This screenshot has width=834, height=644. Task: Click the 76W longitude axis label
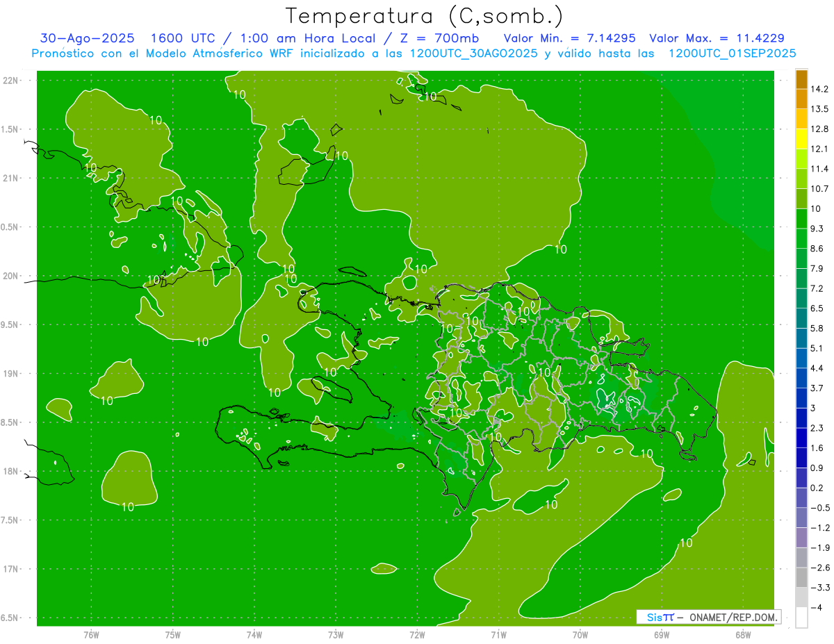(91, 634)
